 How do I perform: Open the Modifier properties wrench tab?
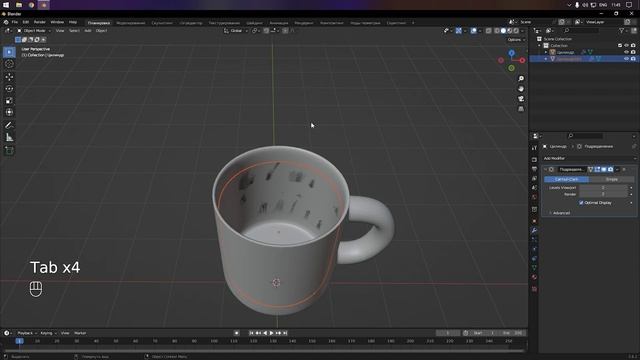coord(534,231)
